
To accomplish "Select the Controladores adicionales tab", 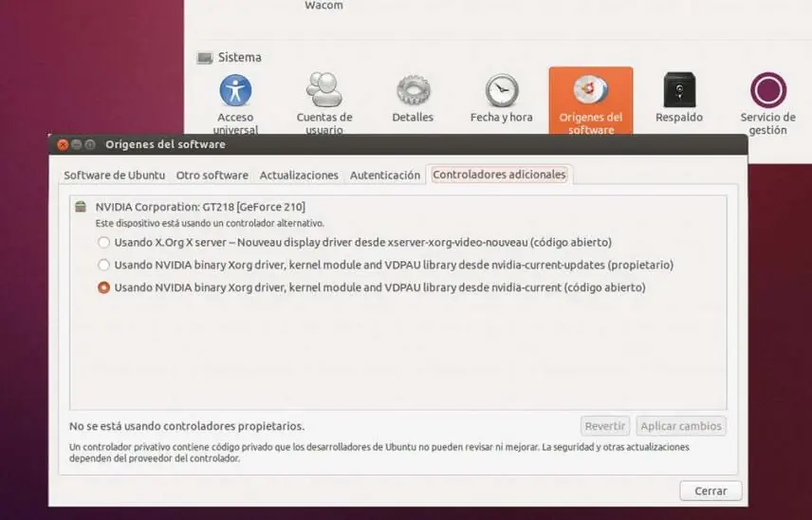I will [499, 175].
